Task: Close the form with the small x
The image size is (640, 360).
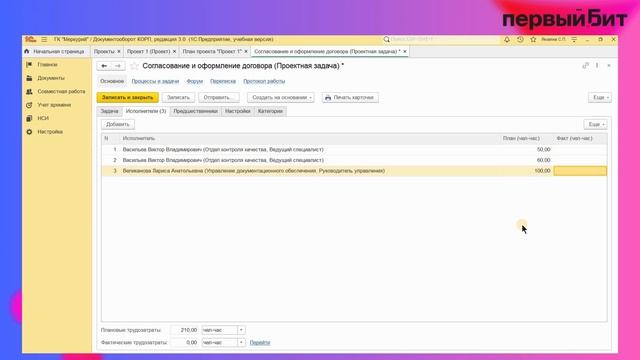Action: click(x=609, y=65)
